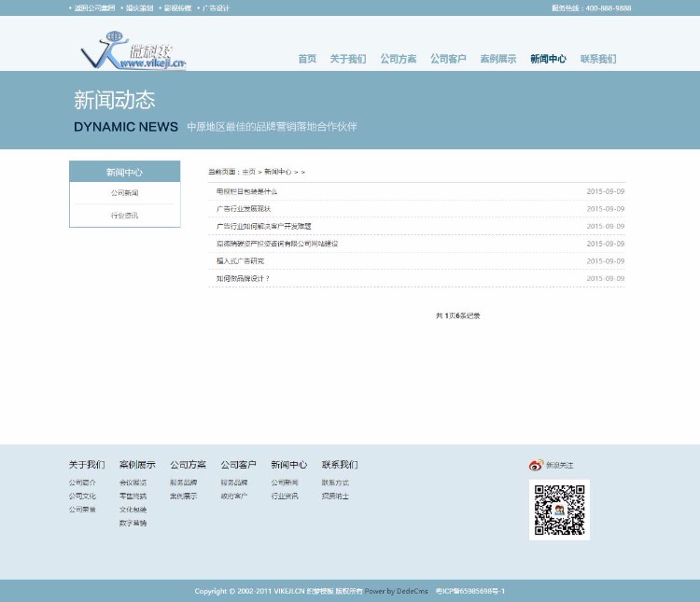Select 行业资讯 in the left sidebar
Screen dimensions: 700x602
point(124,216)
